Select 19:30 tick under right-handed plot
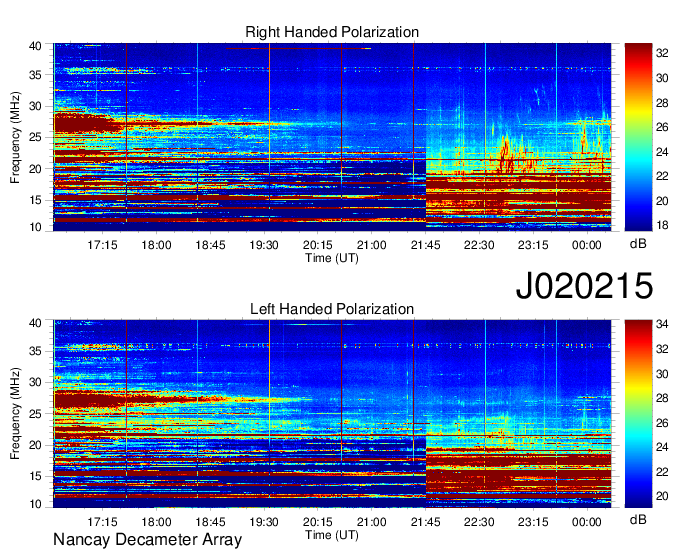The height and width of the screenshot is (552, 680). (x=264, y=245)
